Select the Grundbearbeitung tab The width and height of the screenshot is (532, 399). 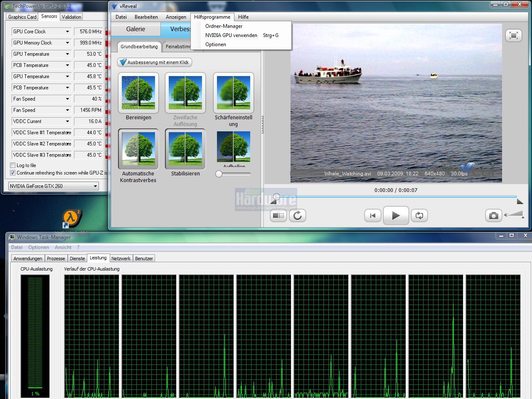[139, 47]
